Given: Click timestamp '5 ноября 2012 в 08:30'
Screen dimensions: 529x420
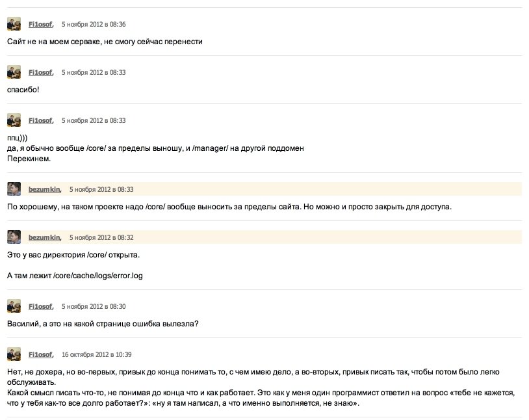Looking at the screenshot, I should pyautogui.click(x=94, y=307).
